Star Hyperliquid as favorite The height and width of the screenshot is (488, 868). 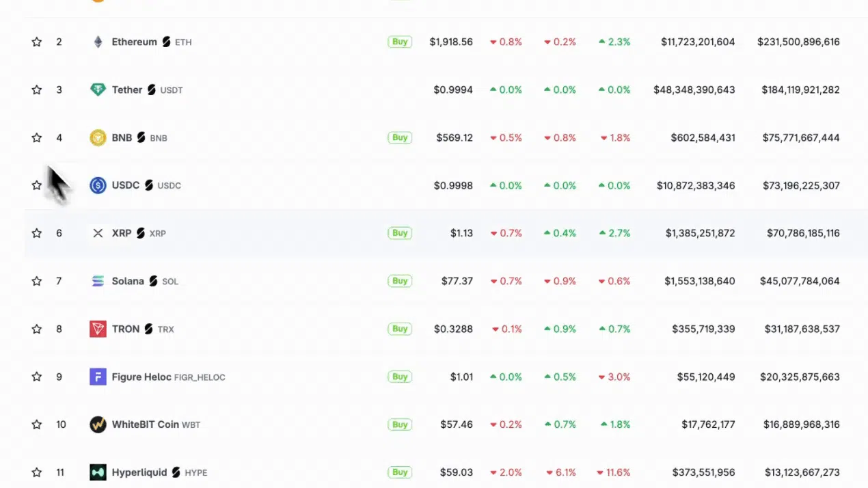pyautogui.click(x=37, y=472)
